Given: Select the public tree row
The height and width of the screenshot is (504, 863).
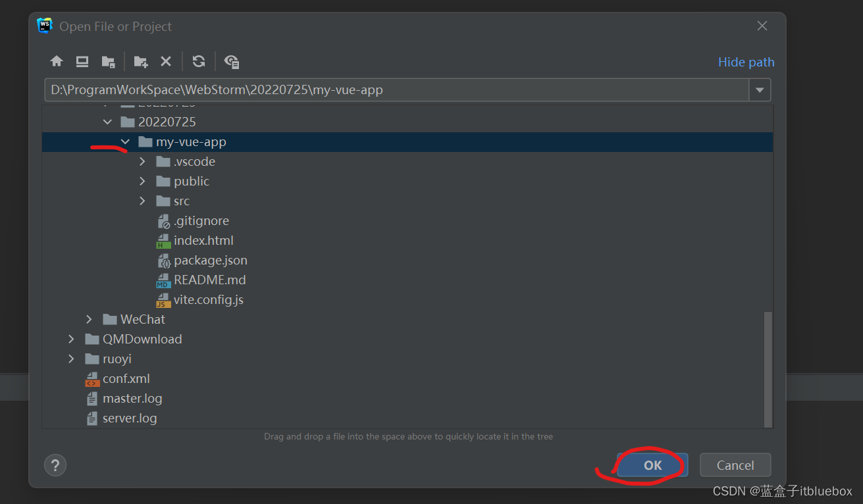Looking at the screenshot, I should pyautogui.click(x=407, y=181).
